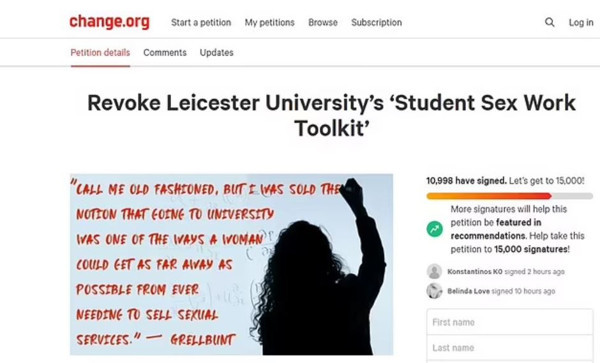Focus the Last name field
The height and width of the screenshot is (363, 600).
coord(510,348)
